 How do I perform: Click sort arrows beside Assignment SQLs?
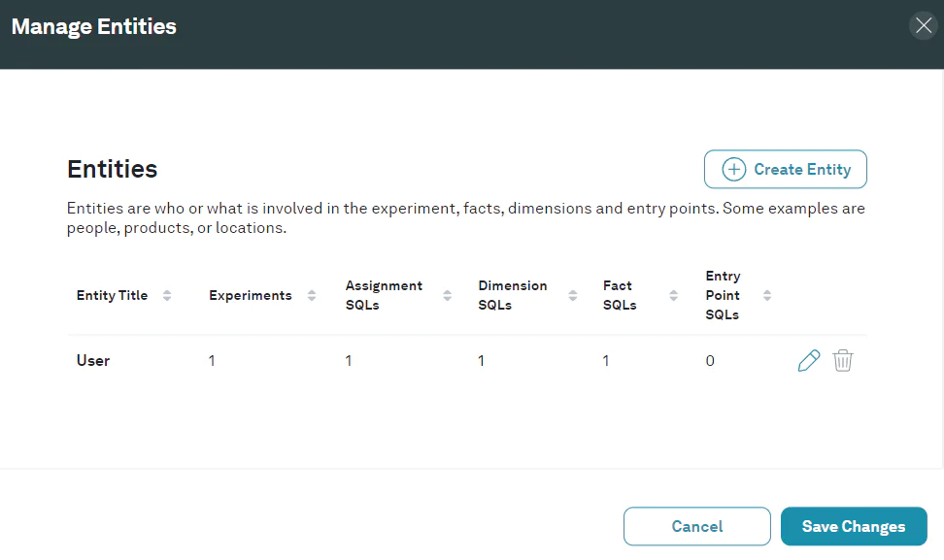(447, 295)
